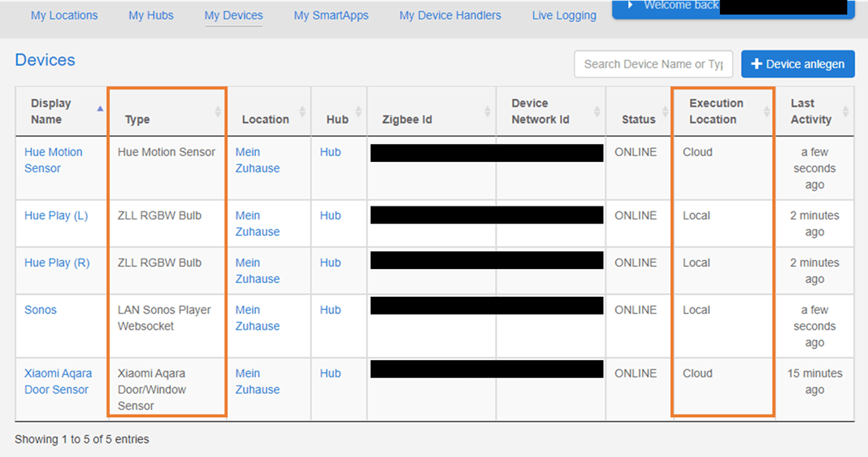The image size is (868, 457).
Task: Open Sonos device link
Action: coord(41,310)
